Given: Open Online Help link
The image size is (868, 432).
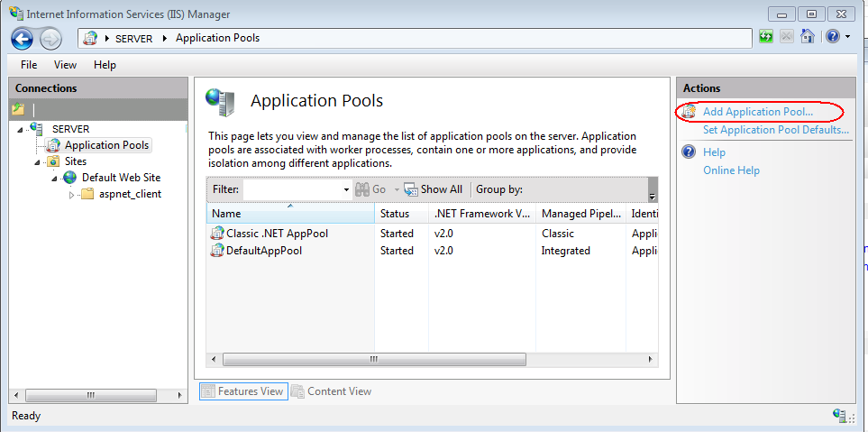Looking at the screenshot, I should click(731, 170).
